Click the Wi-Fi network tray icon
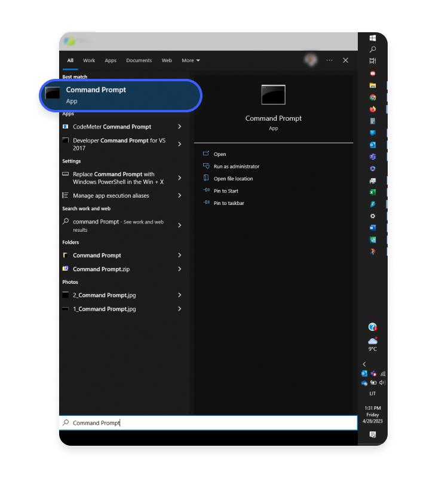The image size is (448, 478). click(383, 374)
